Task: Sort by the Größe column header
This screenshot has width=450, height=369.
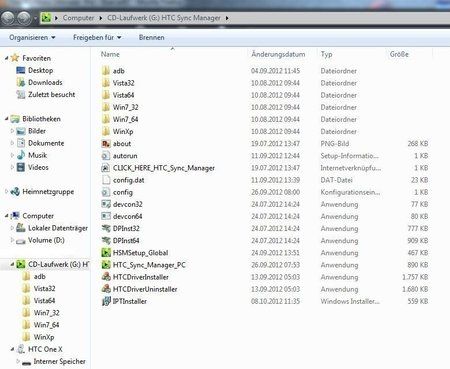Action: (x=399, y=54)
